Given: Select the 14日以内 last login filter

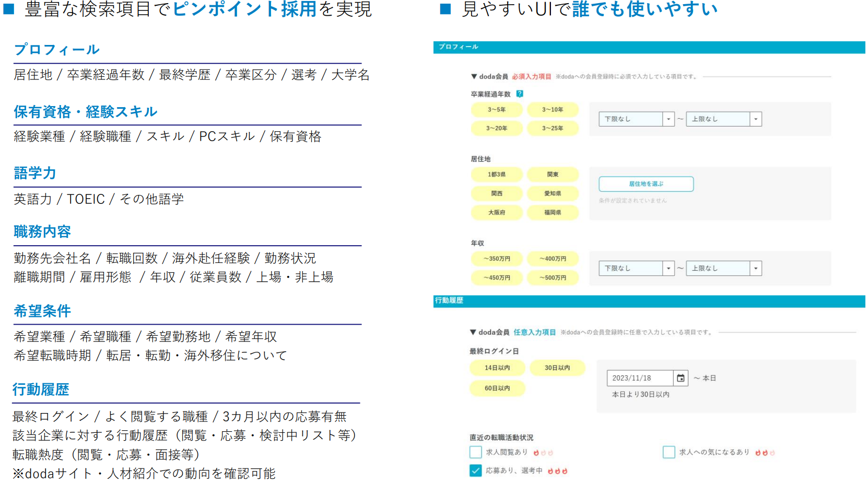Looking at the screenshot, I should (497, 368).
